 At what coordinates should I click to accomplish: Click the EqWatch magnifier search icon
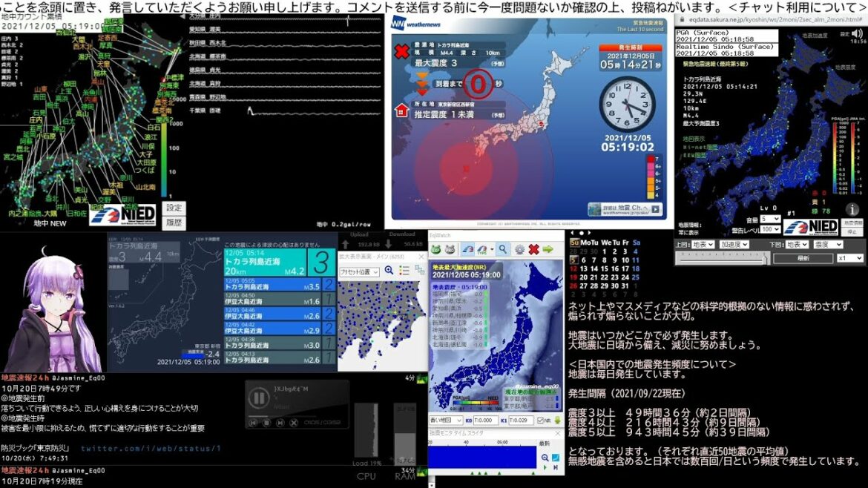(502, 249)
